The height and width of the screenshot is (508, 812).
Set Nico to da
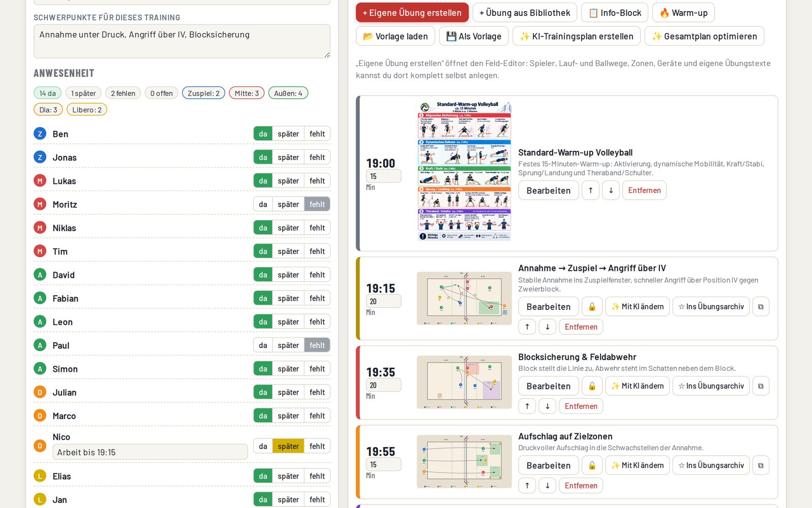point(263,446)
